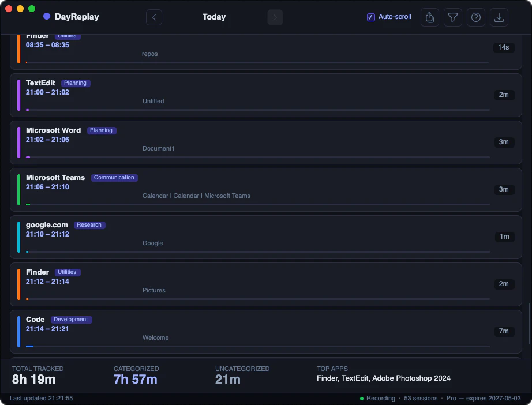Click the share icon in the toolbar
The height and width of the screenshot is (405, 532).
[x=429, y=17]
